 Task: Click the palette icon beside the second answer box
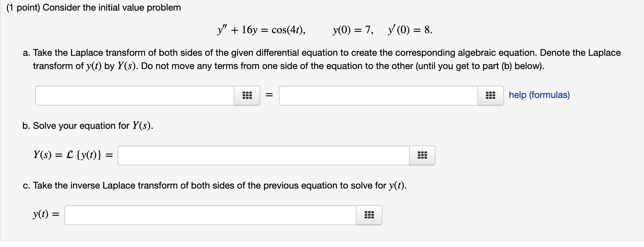[491, 96]
